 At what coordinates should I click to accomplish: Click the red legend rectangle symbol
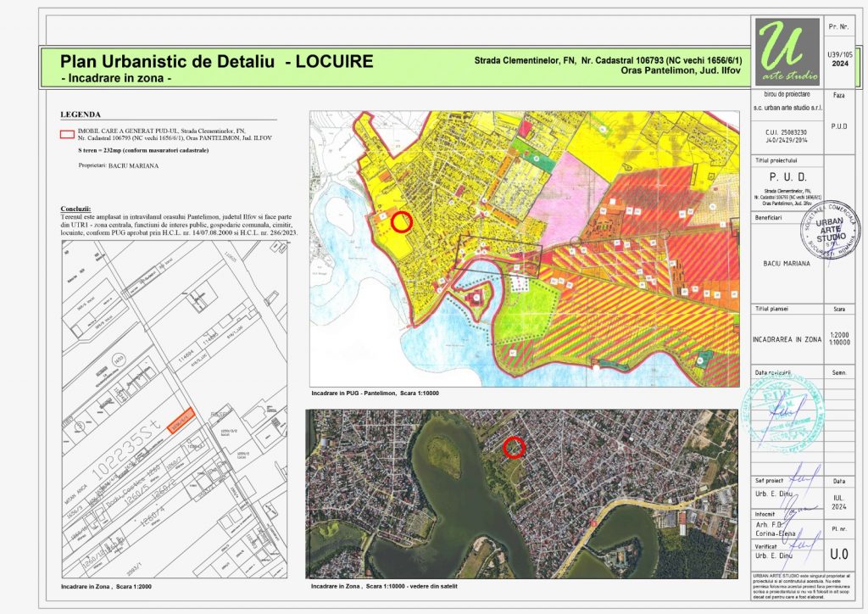[65, 133]
